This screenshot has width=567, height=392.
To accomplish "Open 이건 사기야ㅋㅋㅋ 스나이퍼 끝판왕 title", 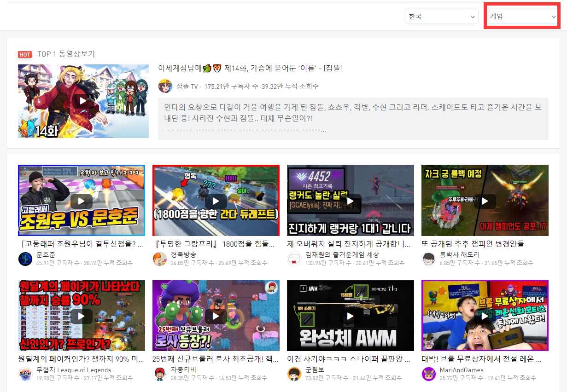I will pos(349,359).
